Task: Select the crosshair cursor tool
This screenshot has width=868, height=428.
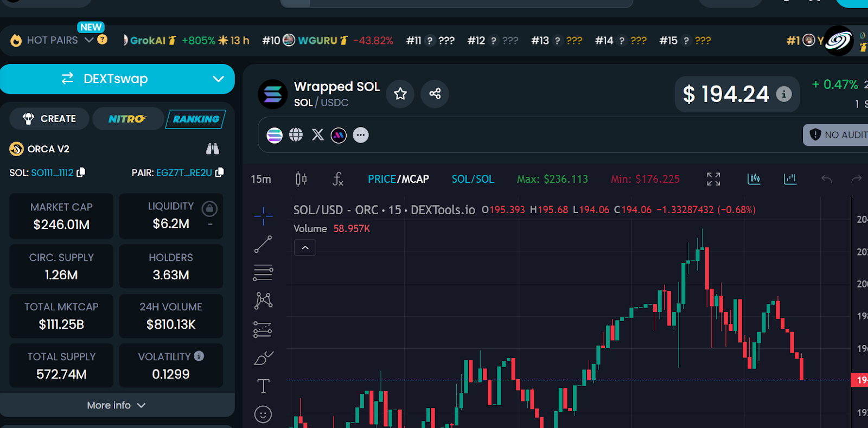Action: (263, 216)
